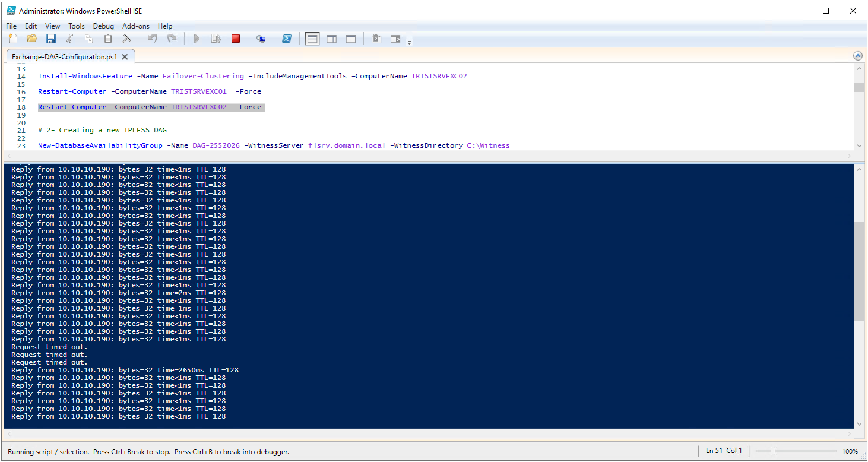Click the PowerShell ISE title bar icon
Viewport: 868px width, 462px height.
pos(11,11)
